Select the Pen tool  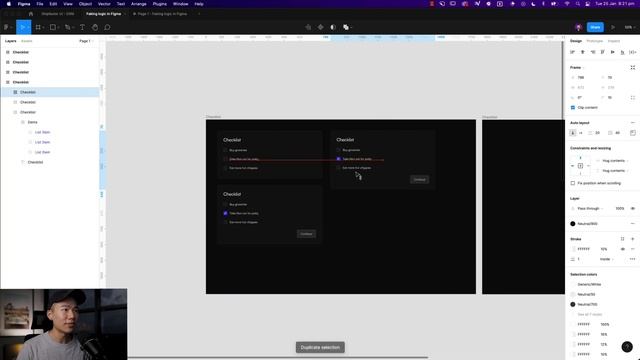(x=67, y=27)
